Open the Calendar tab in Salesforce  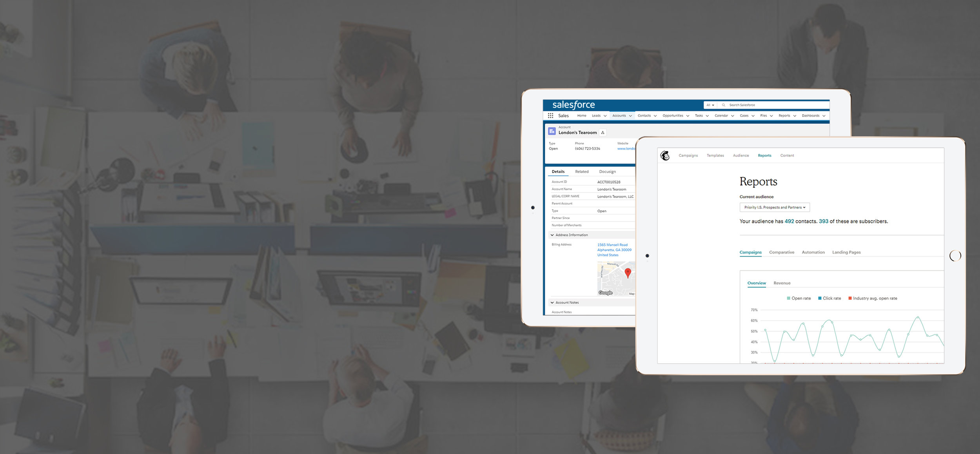click(x=721, y=116)
